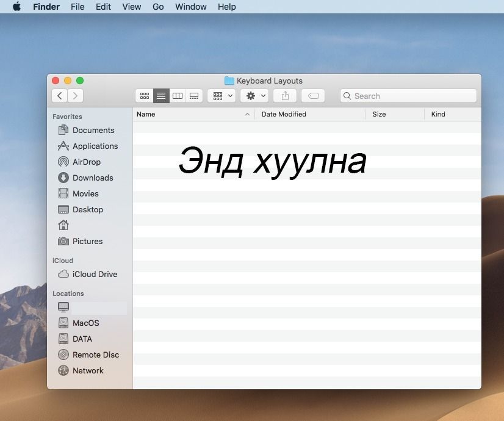Minimize the Keyboard Layouts window
This screenshot has height=421, width=504.
pos(68,81)
